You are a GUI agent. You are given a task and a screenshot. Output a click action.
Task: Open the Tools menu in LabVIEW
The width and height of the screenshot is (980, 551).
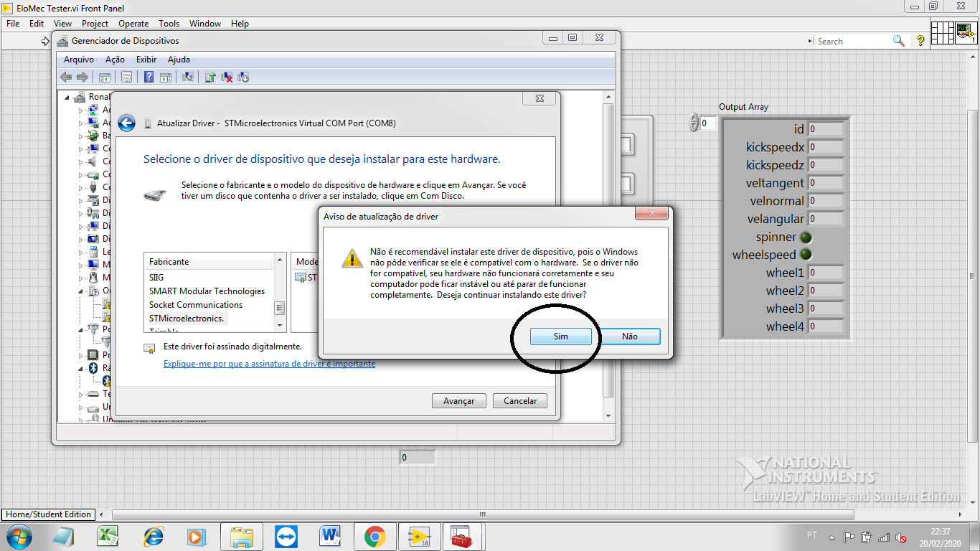point(169,24)
